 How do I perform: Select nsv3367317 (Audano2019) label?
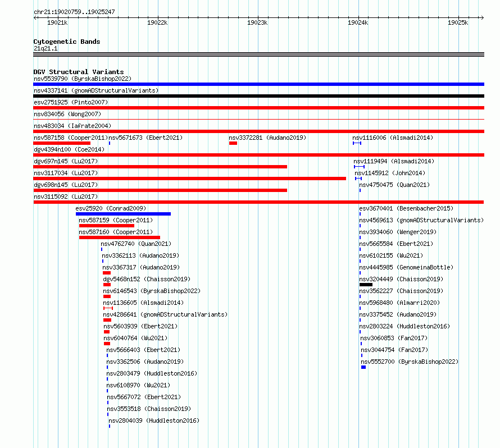point(141,267)
